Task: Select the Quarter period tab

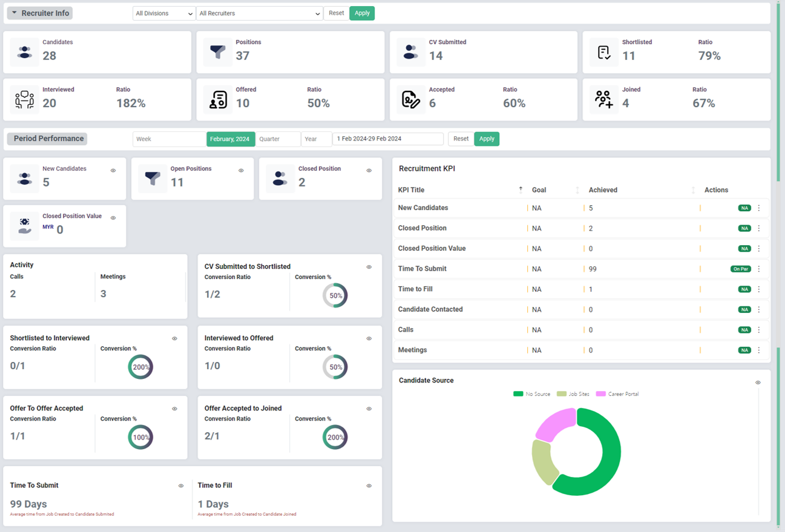Action: point(278,139)
